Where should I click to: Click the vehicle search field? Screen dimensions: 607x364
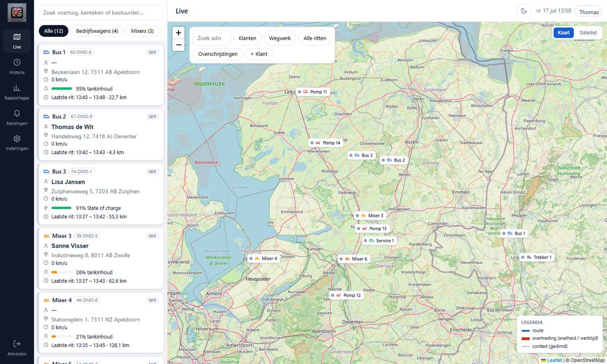pos(100,13)
